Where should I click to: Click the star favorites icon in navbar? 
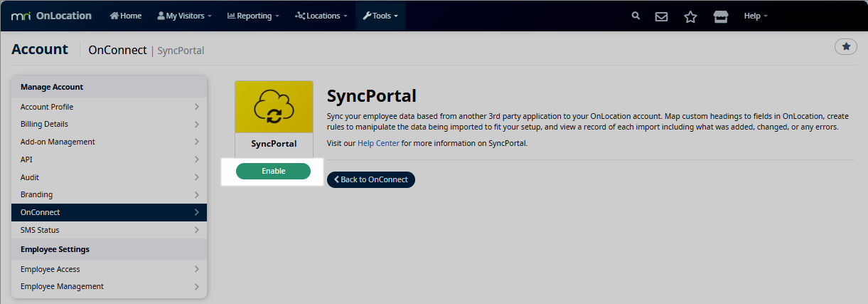(x=690, y=16)
